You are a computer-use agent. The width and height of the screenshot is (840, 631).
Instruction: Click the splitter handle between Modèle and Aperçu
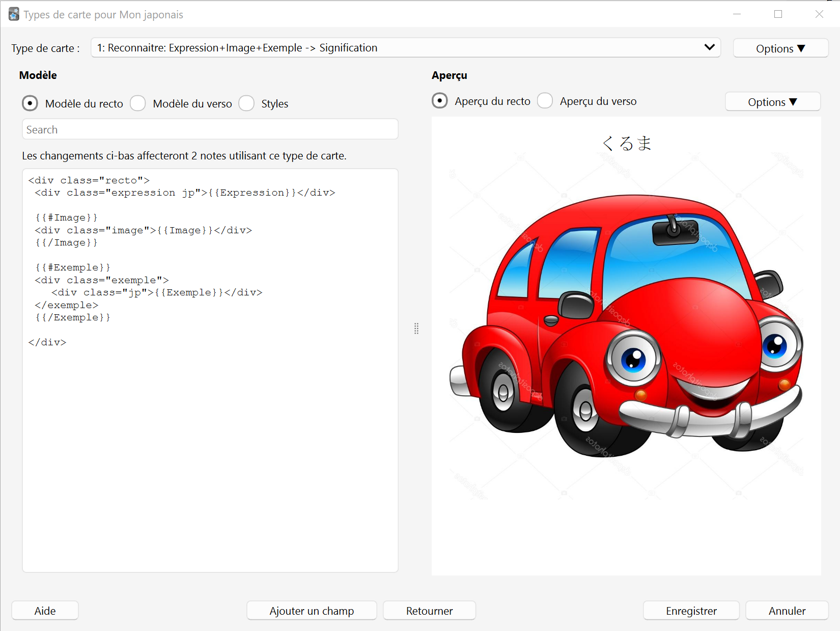pos(416,328)
